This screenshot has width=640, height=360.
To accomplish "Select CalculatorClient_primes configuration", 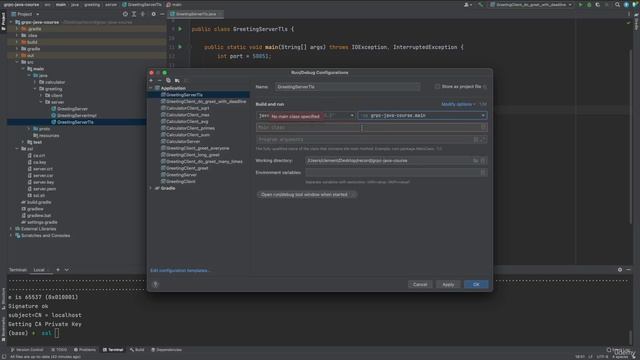I will (190, 128).
